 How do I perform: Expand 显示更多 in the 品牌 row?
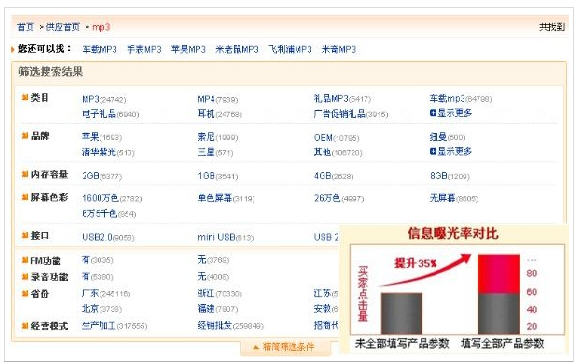tap(451, 151)
